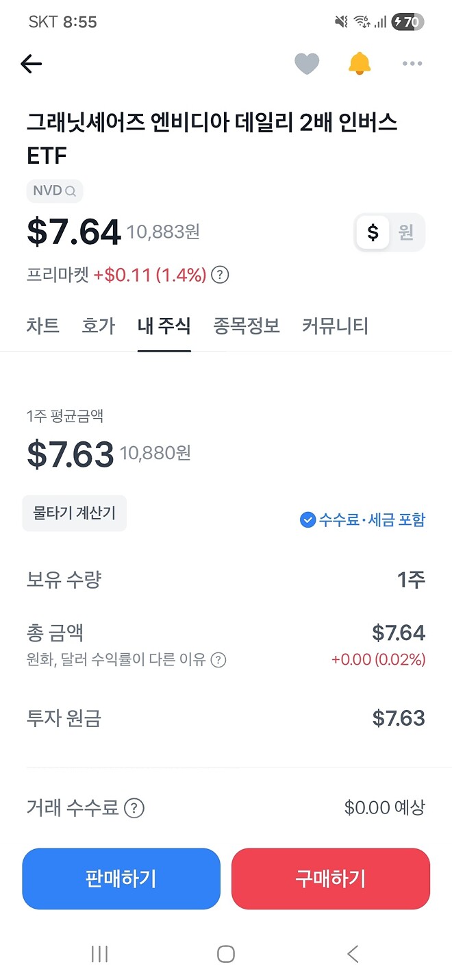Open notifications via the bell icon

click(x=360, y=63)
